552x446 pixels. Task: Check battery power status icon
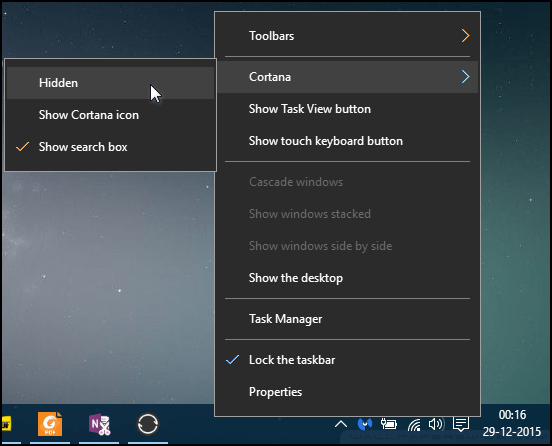tap(389, 424)
